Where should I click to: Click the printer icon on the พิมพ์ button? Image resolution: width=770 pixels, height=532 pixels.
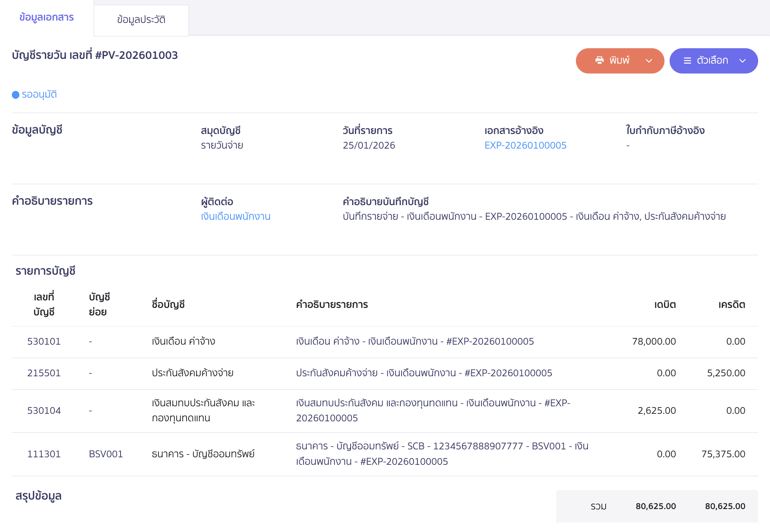pos(599,60)
